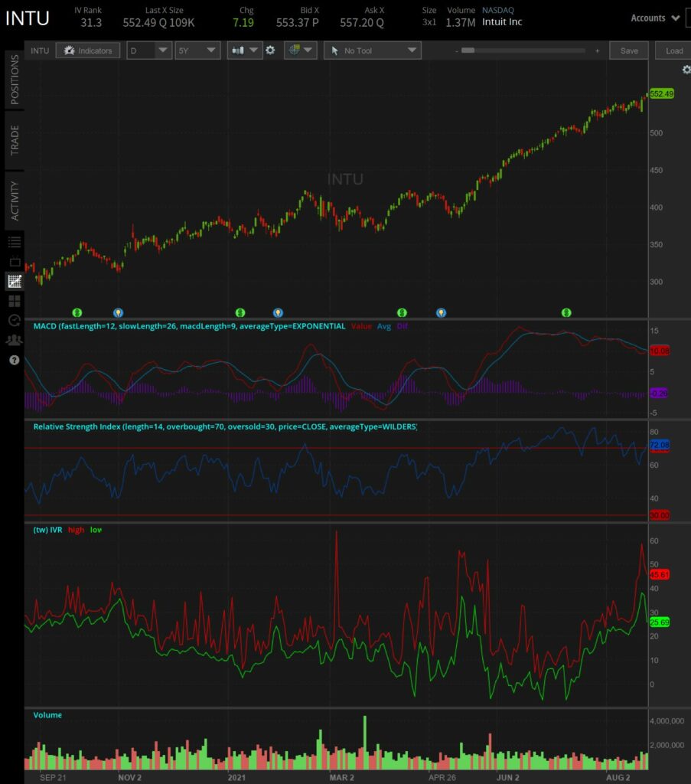Open chart settings gear beside chart type

pyautogui.click(x=270, y=51)
